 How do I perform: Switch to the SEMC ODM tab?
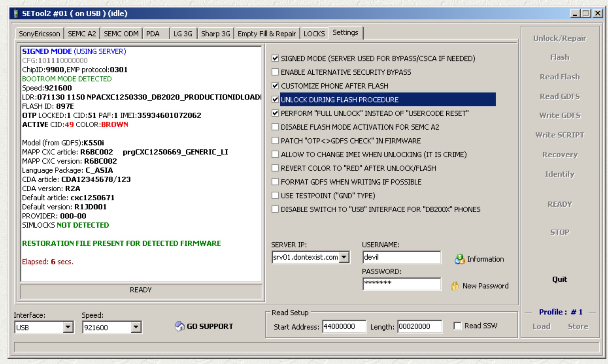121,34
